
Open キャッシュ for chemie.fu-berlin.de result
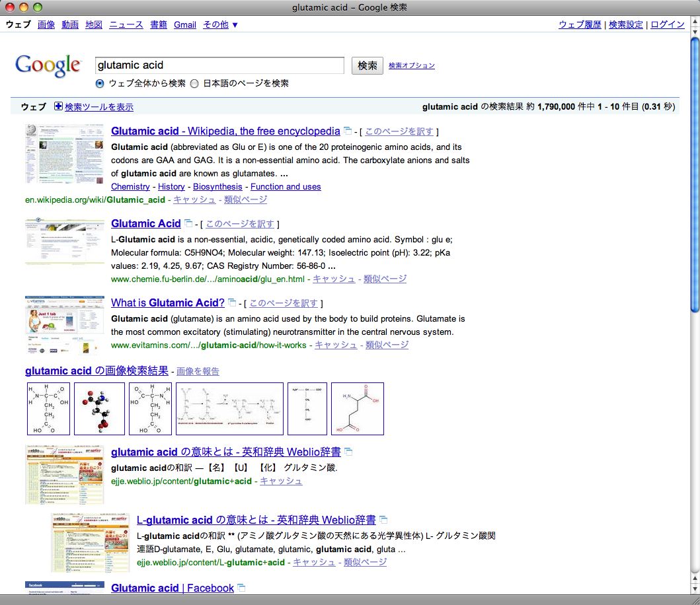coord(334,279)
